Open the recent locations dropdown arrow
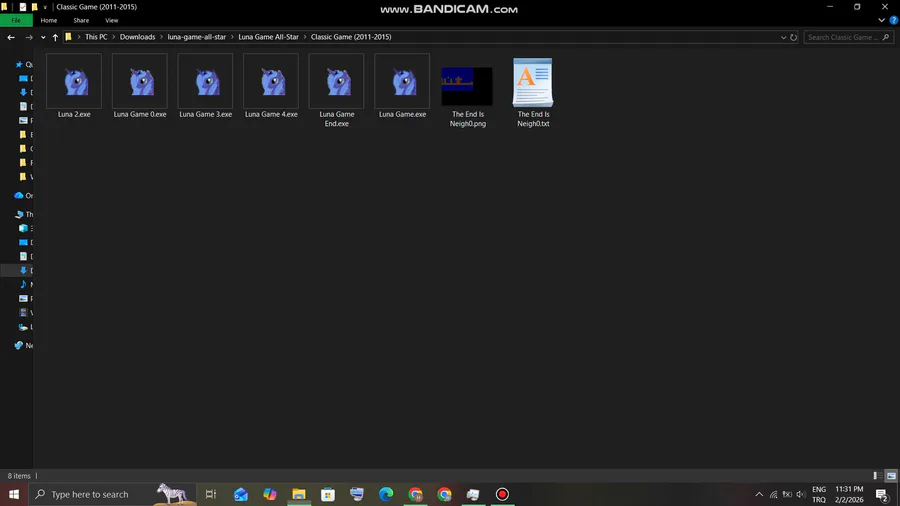Viewport: 900px width, 506px height. [x=43, y=37]
